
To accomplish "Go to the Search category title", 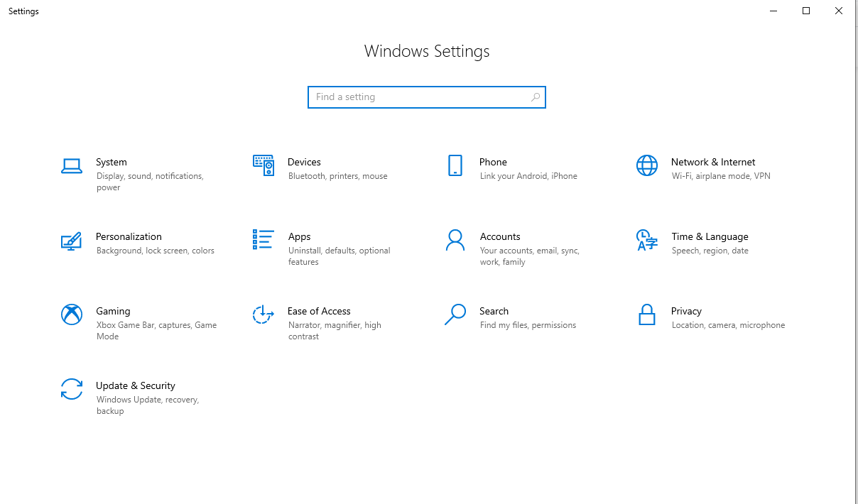I will 494,311.
